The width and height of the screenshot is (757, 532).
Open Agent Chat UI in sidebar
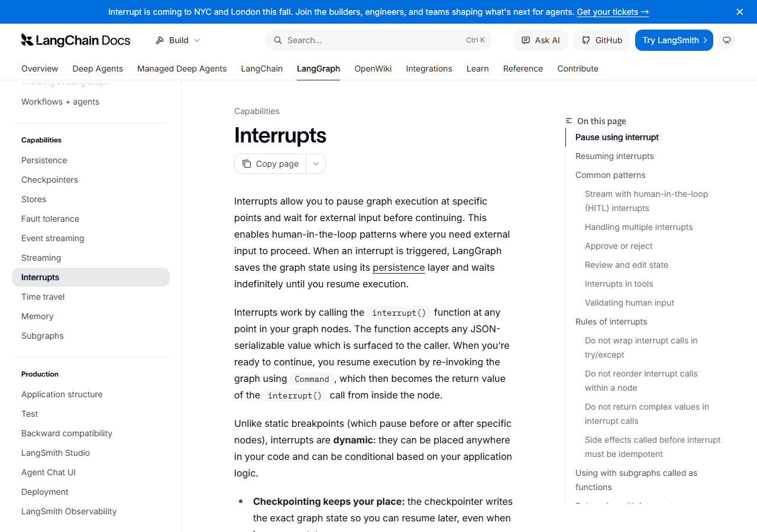[90, 472]
